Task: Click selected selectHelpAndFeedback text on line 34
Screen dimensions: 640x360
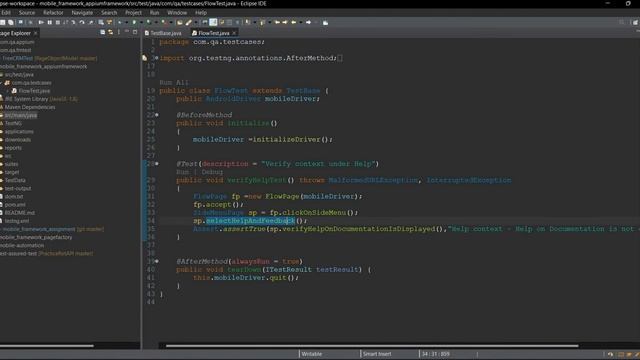Action: click(x=250, y=221)
